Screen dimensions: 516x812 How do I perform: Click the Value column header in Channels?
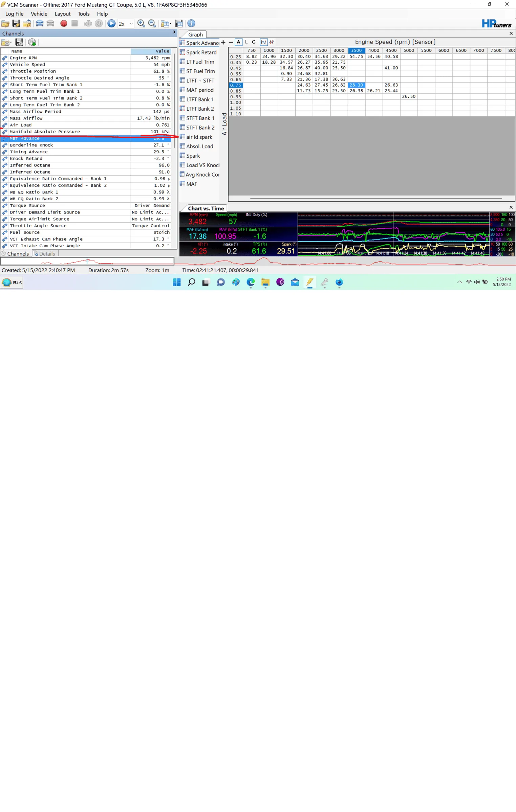pyautogui.click(x=151, y=51)
